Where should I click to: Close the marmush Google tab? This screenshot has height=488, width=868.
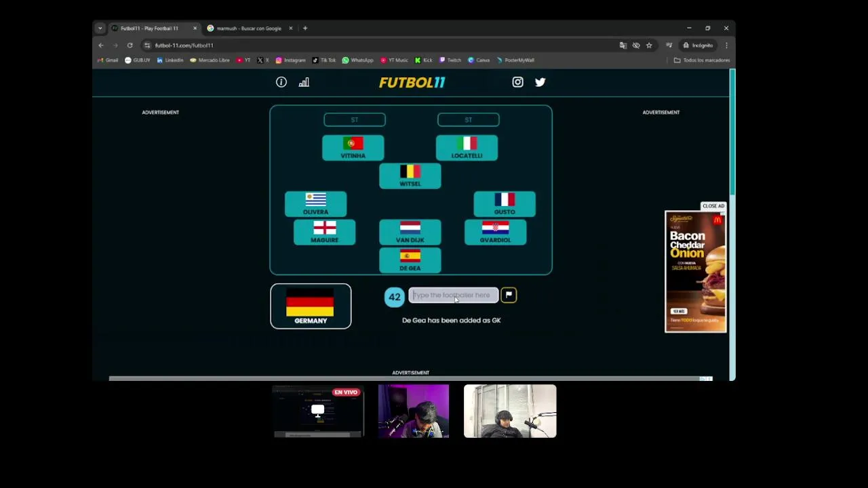point(290,28)
